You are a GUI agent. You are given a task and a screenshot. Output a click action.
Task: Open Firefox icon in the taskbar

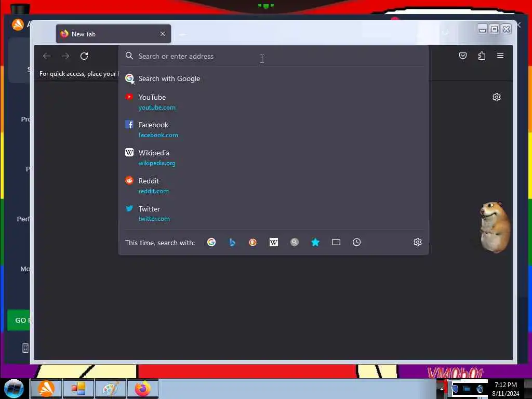click(x=143, y=389)
